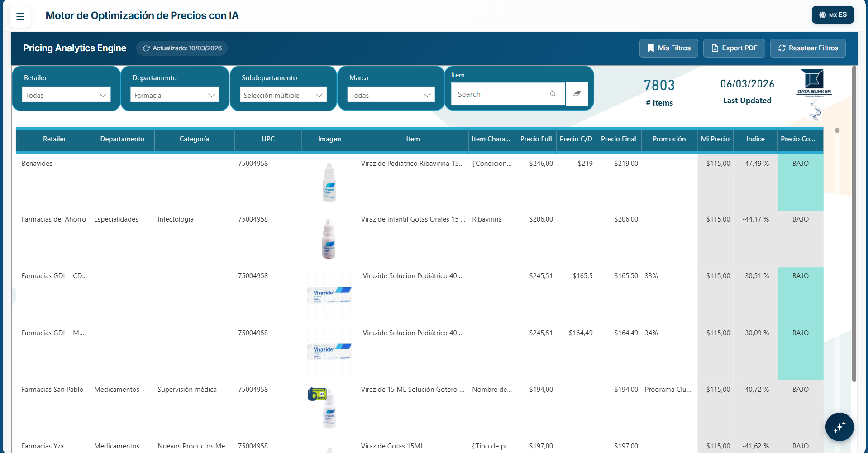Clear item search with eraser icon
Viewport: 868px width, 453px height.
[577, 94]
